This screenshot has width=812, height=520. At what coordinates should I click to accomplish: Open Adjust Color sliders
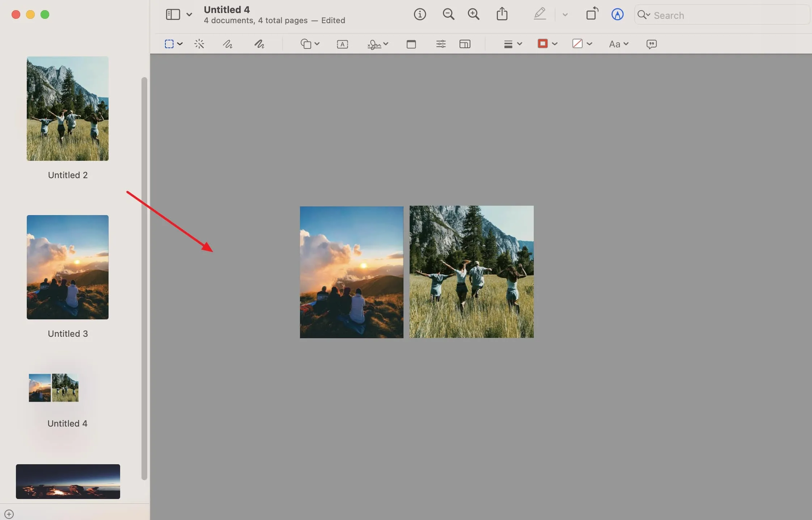point(441,44)
